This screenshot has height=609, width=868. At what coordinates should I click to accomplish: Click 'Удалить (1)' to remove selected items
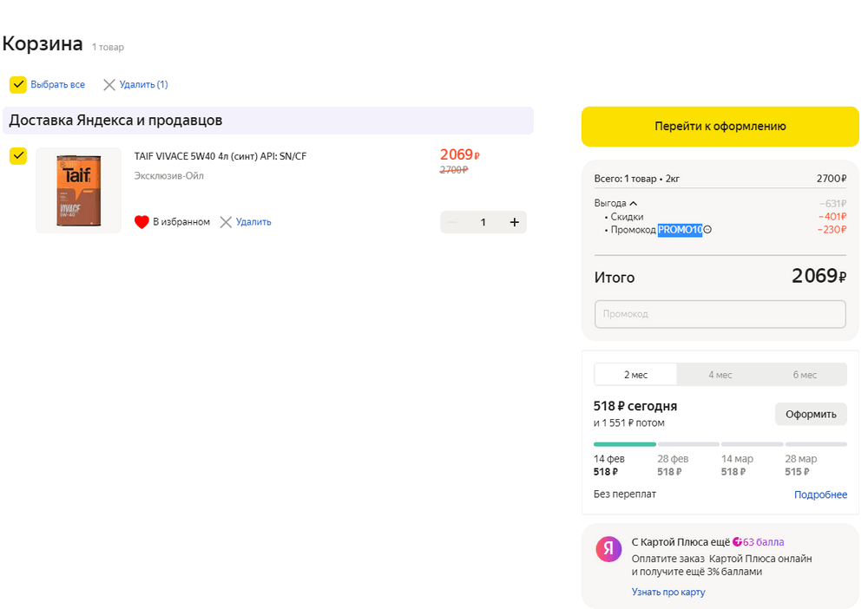click(x=143, y=85)
